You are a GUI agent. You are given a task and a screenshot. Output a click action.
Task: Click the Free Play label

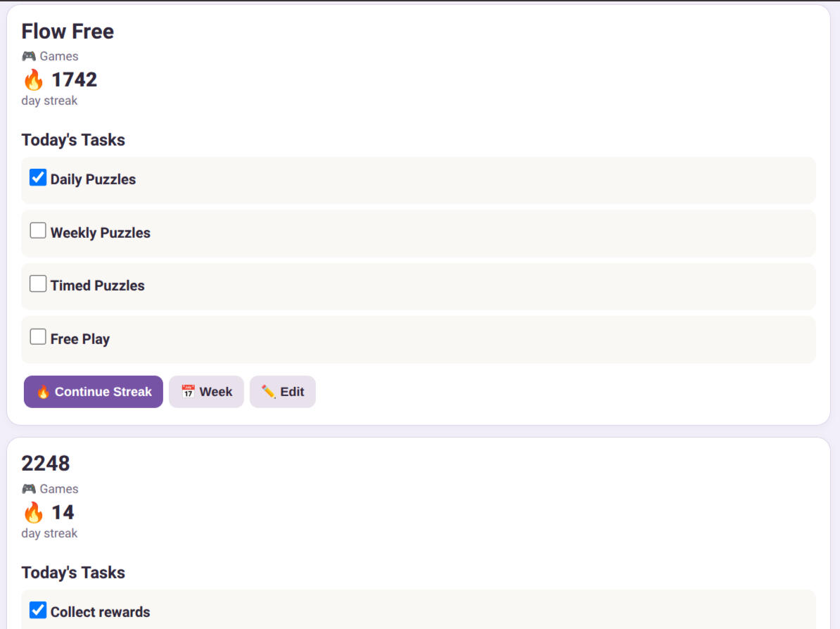[x=79, y=339]
